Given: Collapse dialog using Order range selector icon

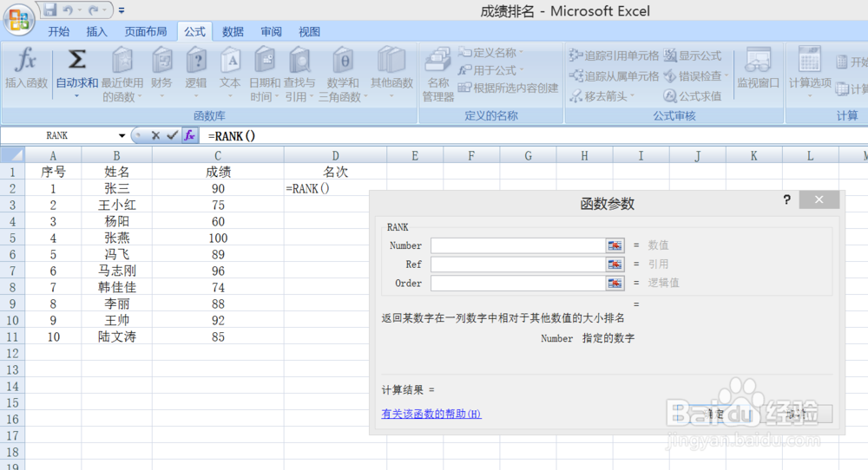Looking at the screenshot, I should pos(615,283).
